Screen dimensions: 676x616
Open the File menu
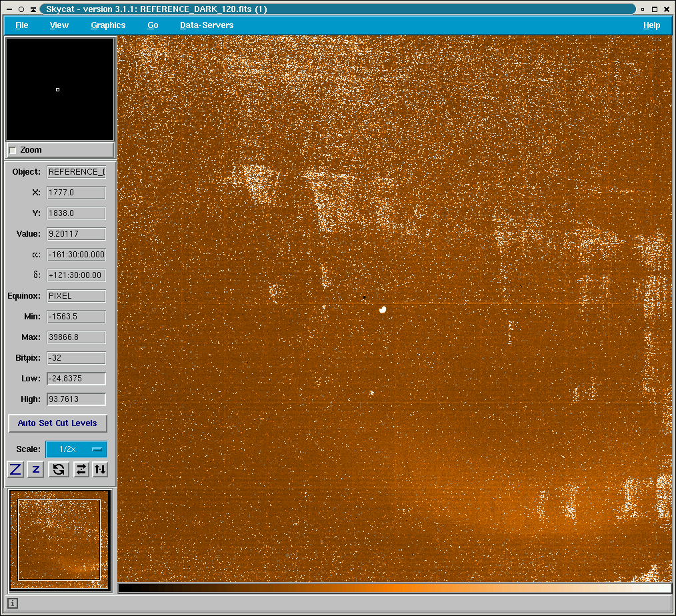point(22,25)
